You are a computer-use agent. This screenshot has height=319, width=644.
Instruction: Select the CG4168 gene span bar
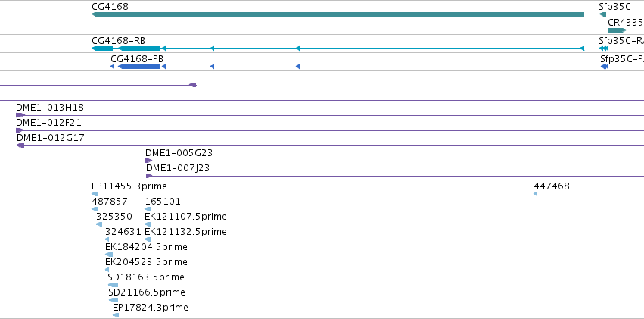click(338, 14)
